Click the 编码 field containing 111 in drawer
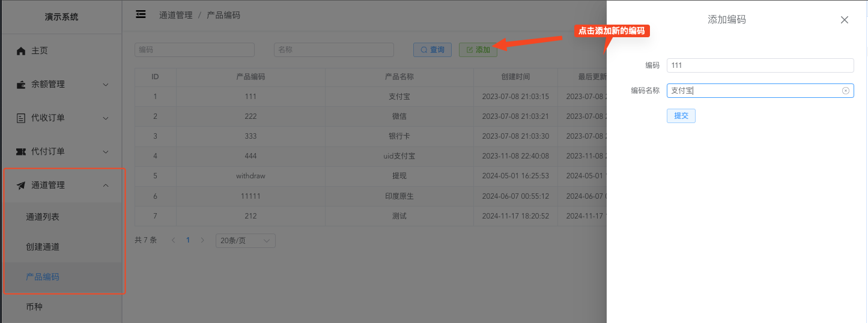The image size is (868, 323). (760, 65)
